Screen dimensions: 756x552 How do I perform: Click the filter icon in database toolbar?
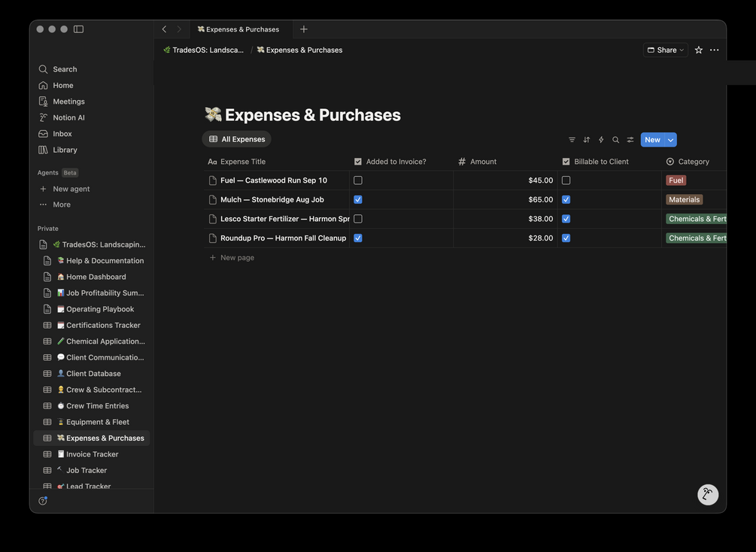572,140
